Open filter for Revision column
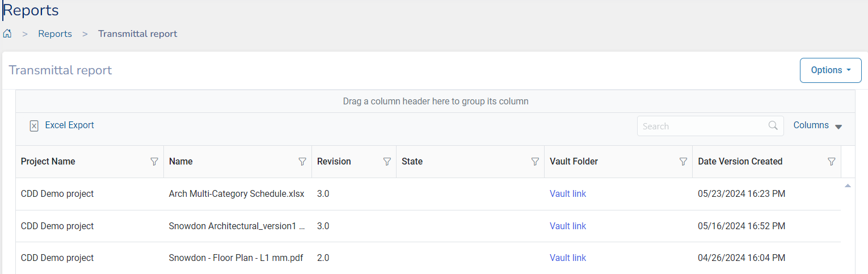This screenshot has height=274, width=868. coord(387,162)
